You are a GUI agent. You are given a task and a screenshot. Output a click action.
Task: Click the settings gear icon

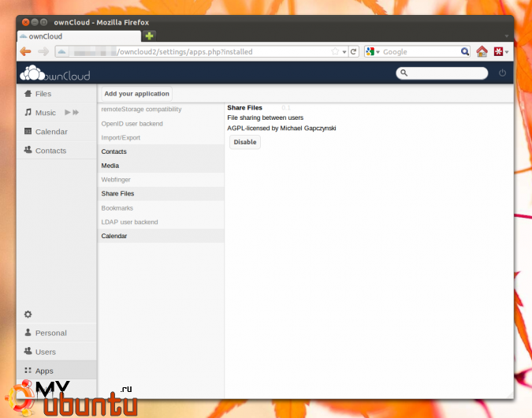click(28, 314)
